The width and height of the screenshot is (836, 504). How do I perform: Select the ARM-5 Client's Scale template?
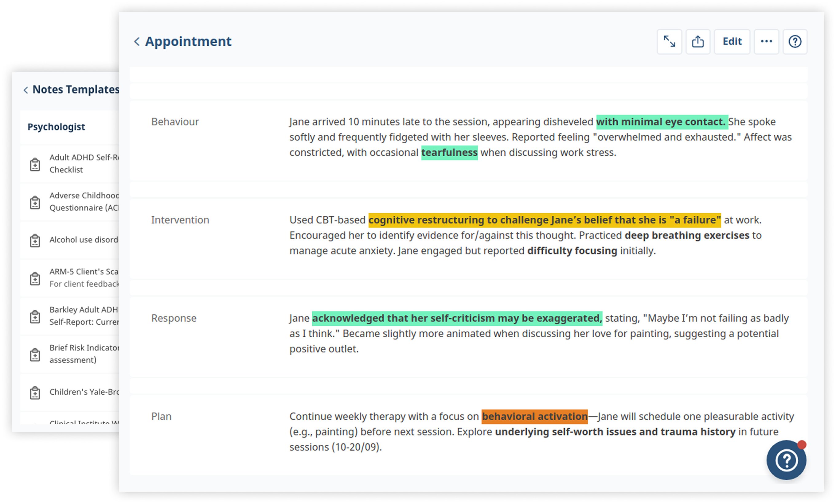click(x=84, y=277)
